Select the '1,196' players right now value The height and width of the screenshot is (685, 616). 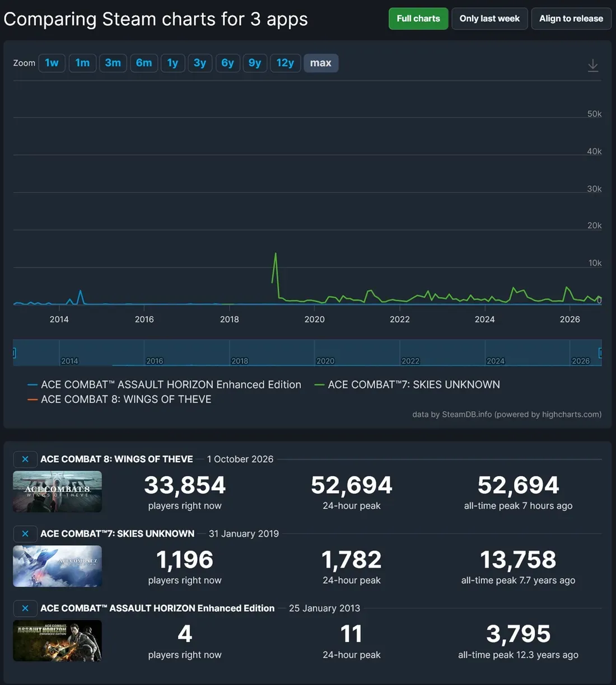point(185,559)
